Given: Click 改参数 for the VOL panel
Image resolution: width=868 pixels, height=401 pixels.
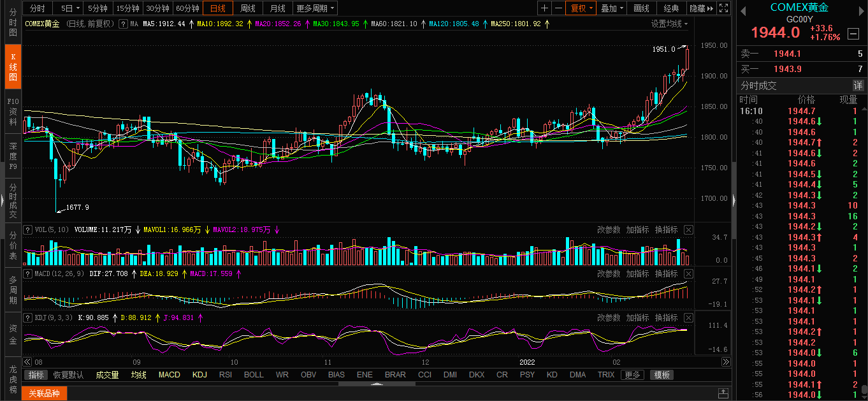Looking at the screenshot, I should coord(608,230).
